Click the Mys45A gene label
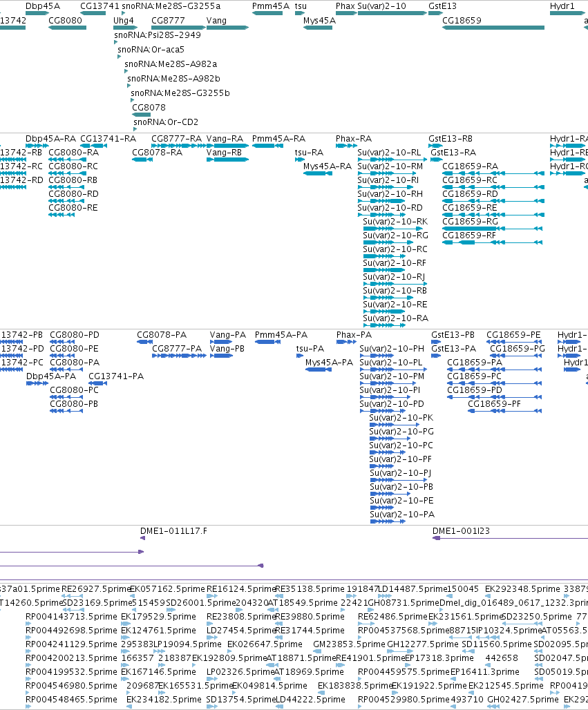588x710 pixels. [319, 21]
